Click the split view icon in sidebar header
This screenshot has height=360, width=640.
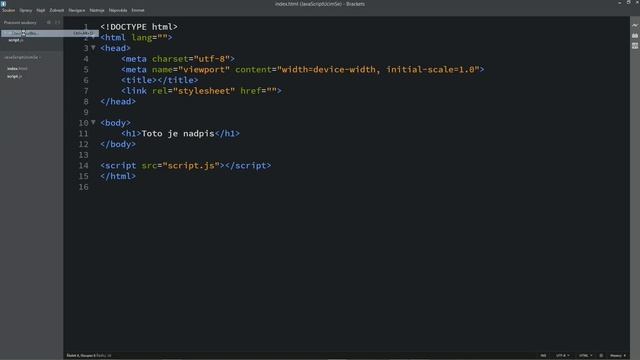(x=58, y=22)
